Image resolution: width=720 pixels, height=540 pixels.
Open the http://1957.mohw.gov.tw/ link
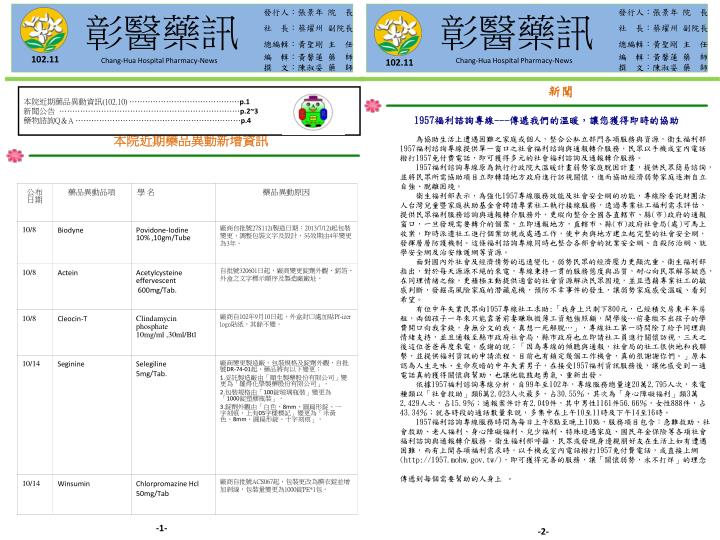pos(451,460)
